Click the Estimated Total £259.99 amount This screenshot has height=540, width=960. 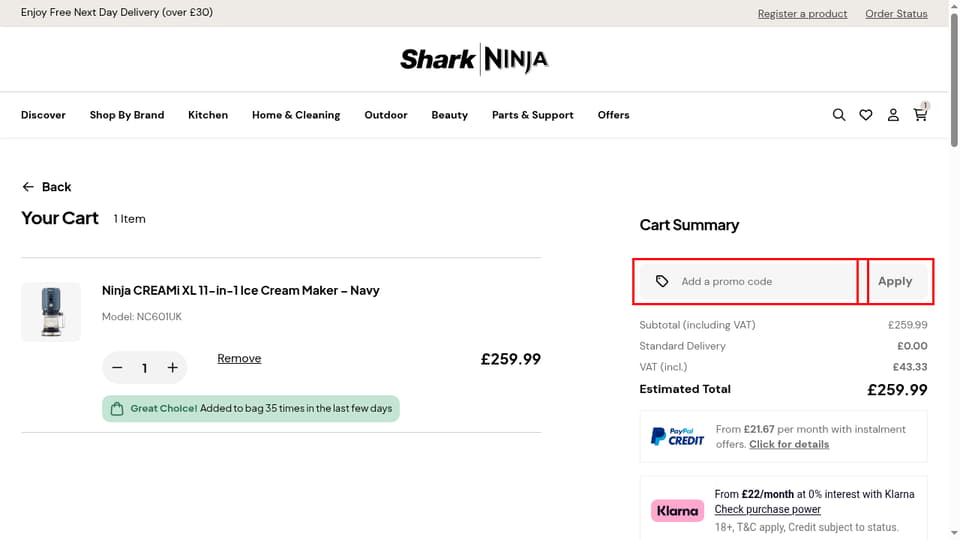coord(897,389)
